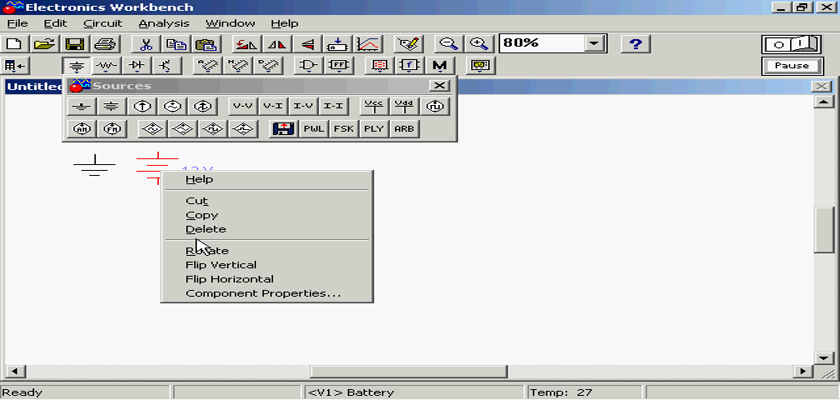The height and width of the screenshot is (400, 840).
Task: Toggle the Sources parts bin button
Action: pos(77,66)
